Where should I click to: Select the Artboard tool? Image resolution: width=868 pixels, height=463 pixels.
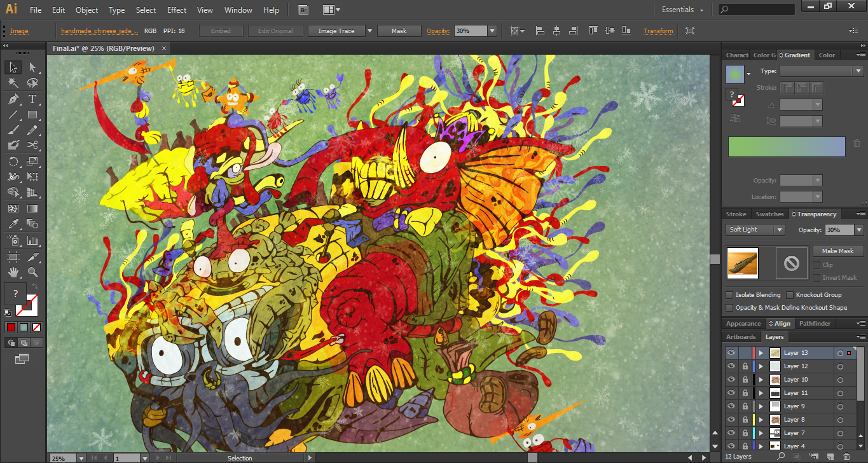point(13,256)
